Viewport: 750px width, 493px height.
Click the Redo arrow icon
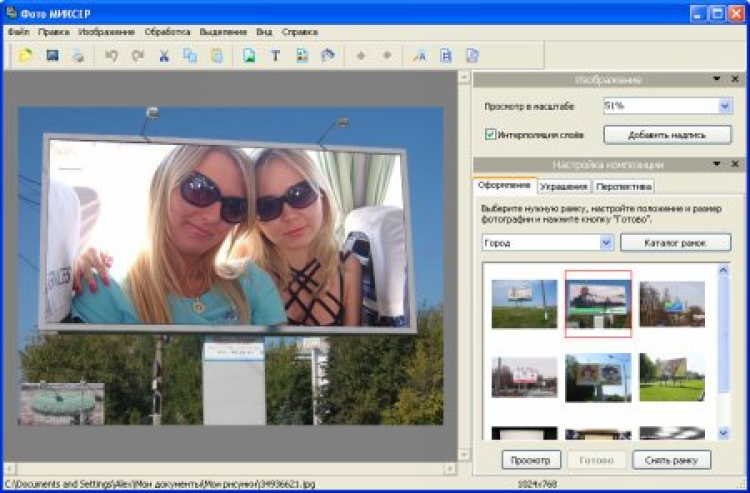(x=138, y=56)
